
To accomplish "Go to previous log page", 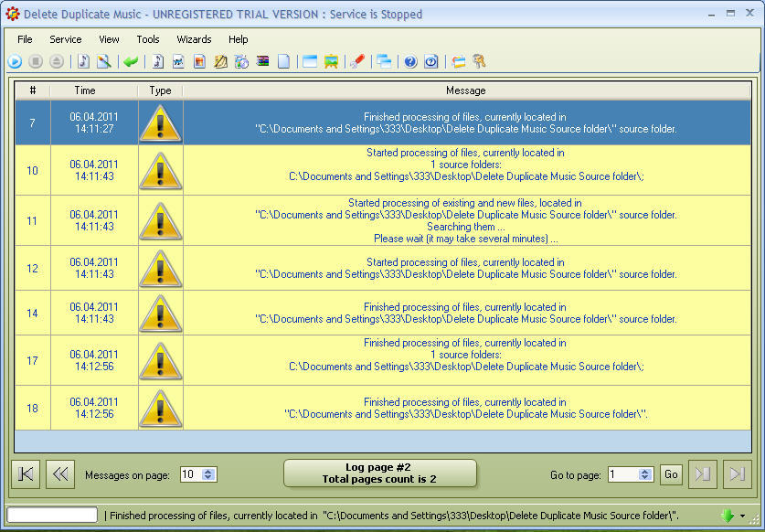I will tap(60, 473).
